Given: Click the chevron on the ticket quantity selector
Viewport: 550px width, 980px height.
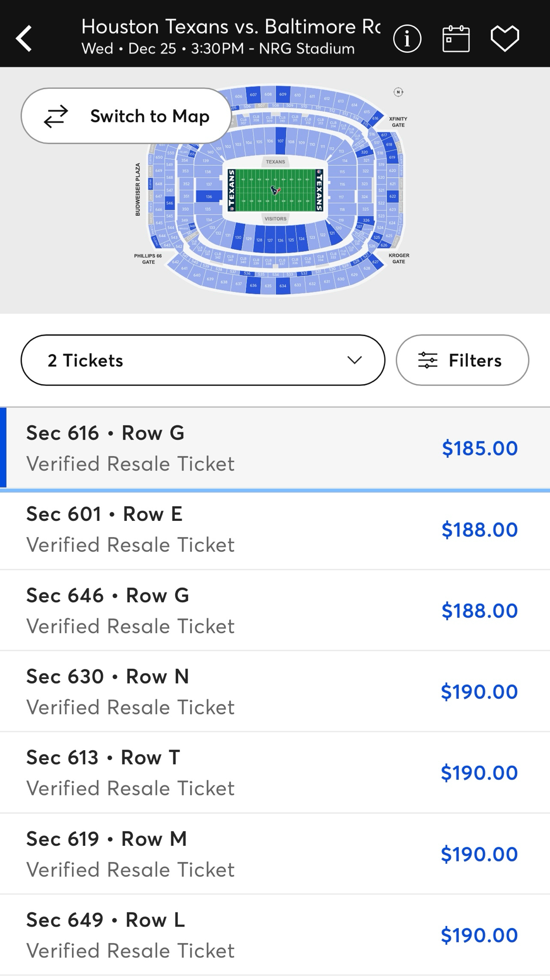Looking at the screenshot, I should (x=355, y=360).
